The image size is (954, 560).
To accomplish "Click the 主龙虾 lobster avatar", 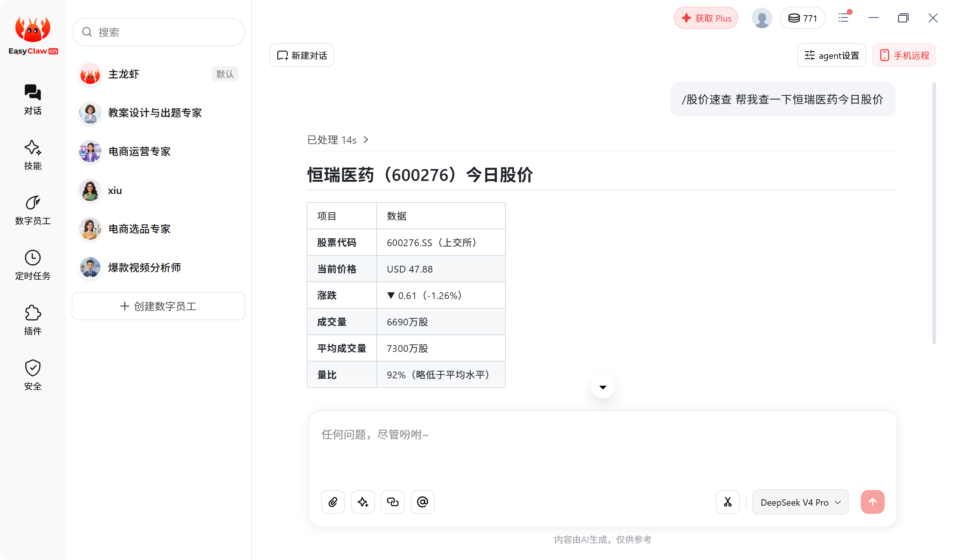I will click(x=90, y=74).
